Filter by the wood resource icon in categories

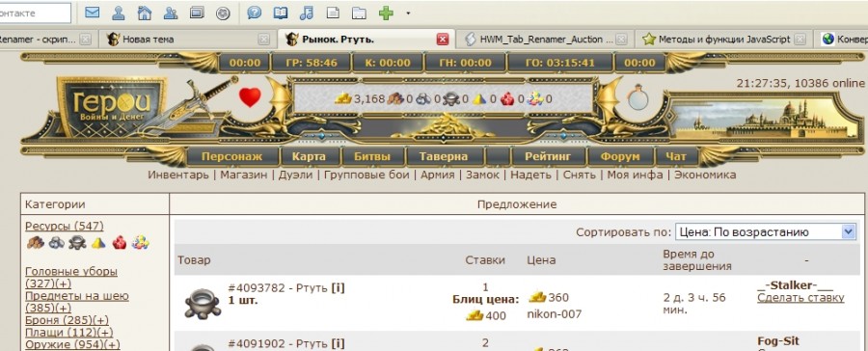point(36,243)
